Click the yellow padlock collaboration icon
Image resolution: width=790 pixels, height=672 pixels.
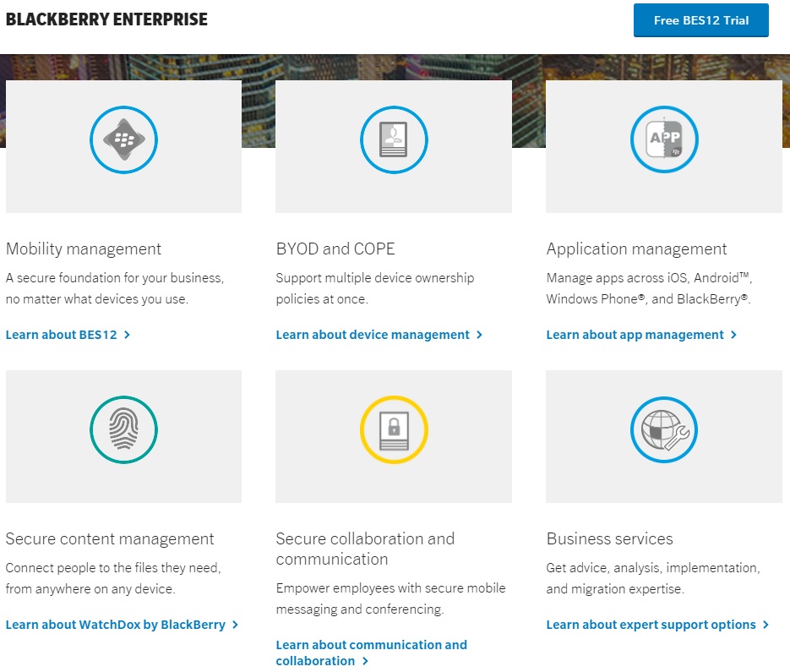[x=394, y=429]
